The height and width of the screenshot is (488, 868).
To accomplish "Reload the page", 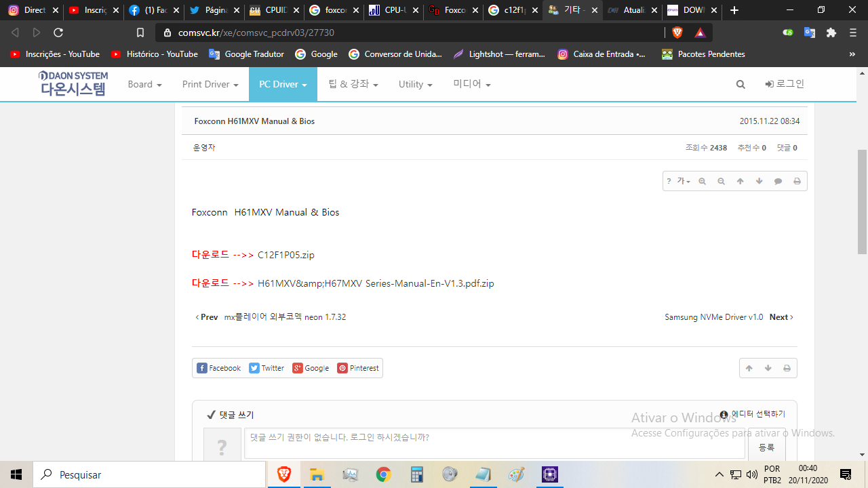I will [58, 33].
